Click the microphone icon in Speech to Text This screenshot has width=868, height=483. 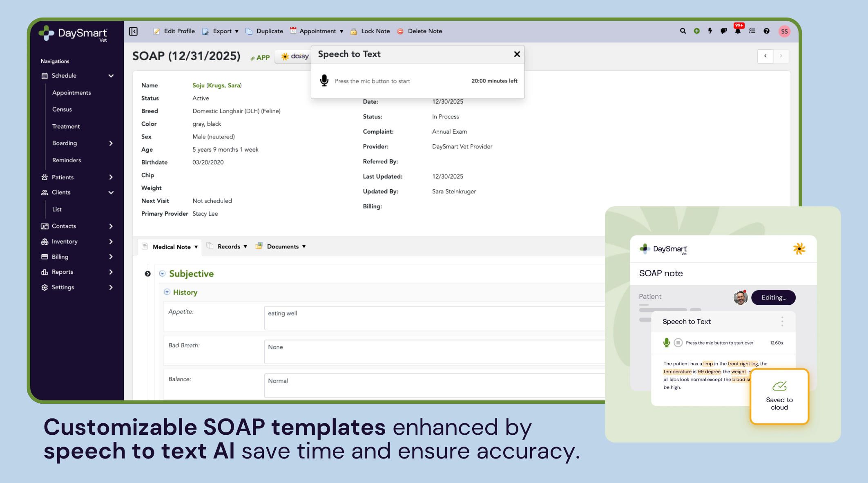(x=324, y=80)
